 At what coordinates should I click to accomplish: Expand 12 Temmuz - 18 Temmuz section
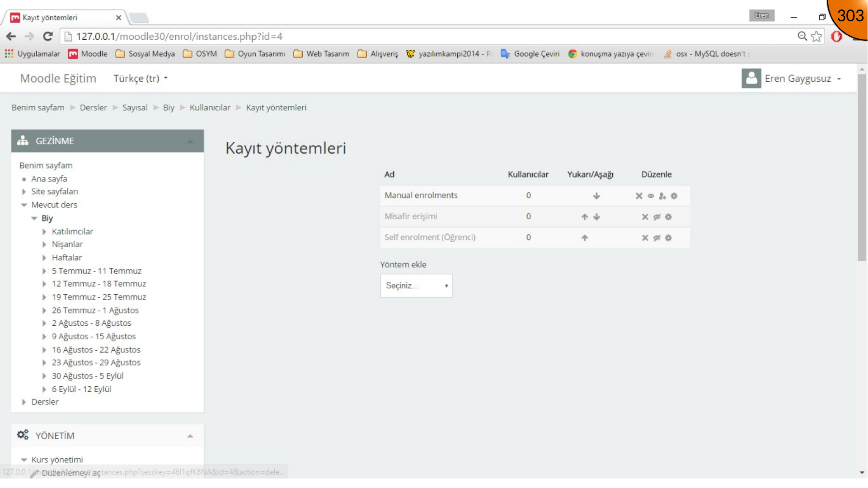click(44, 284)
